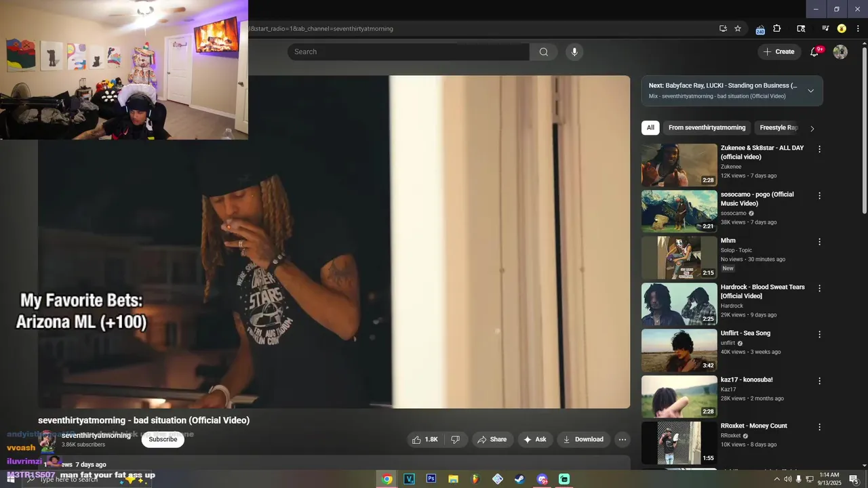Open Chrome three-dot menu
Viewport: 868px width, 488px height.
coord(858,28)
